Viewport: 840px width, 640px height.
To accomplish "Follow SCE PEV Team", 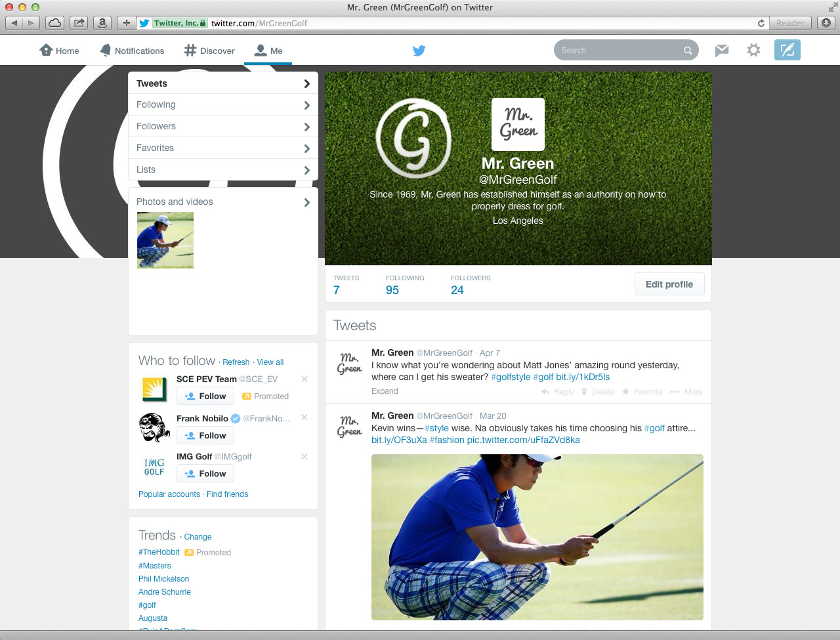I will pyautogui.click(x=205, y=396).
